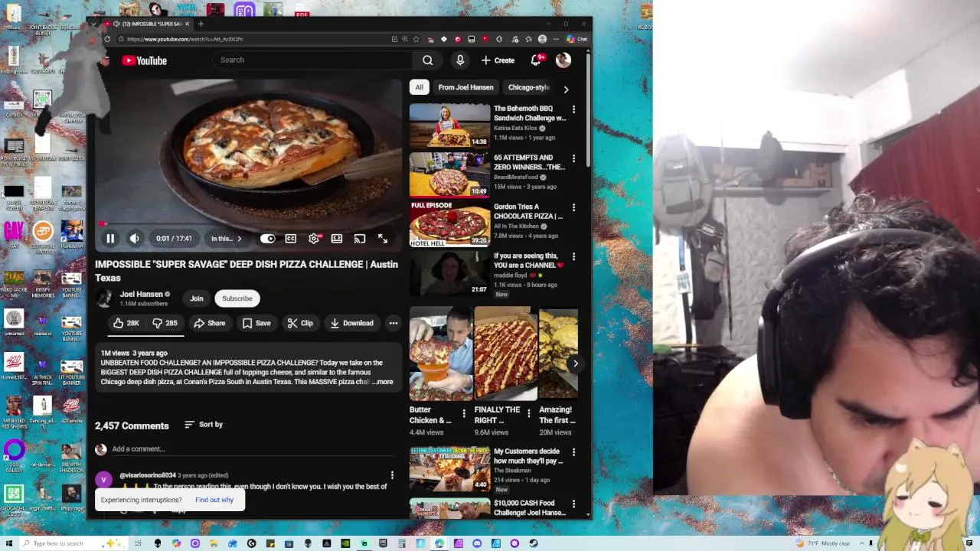980x551 pixels.
Task: Subscribe to Joel Hansen
Action: coord(237,298)
